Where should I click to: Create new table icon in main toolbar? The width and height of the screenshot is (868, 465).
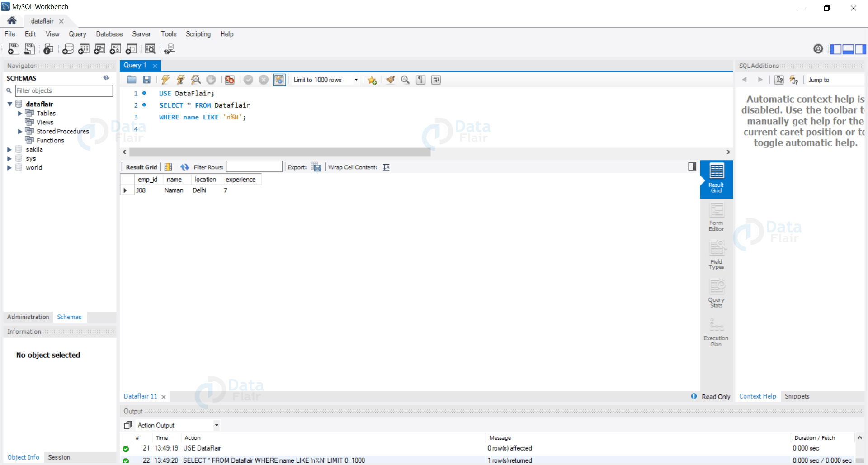(x=84, y=49)
